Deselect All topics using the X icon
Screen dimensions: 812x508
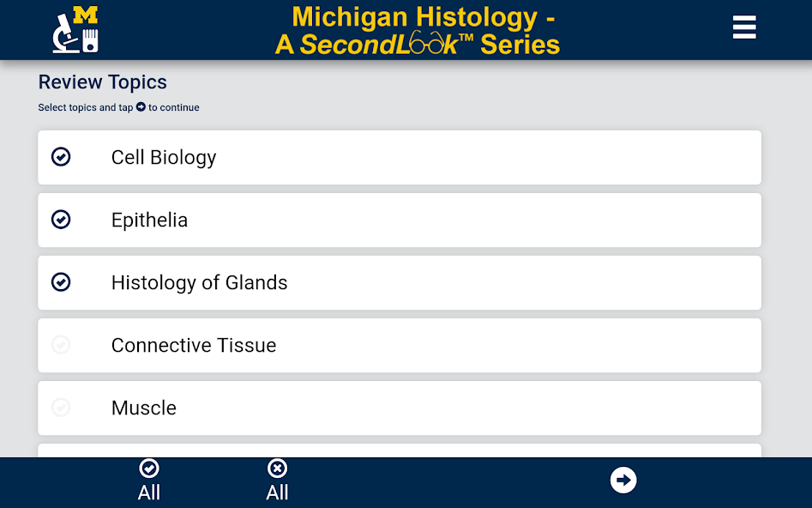(277, 480)
